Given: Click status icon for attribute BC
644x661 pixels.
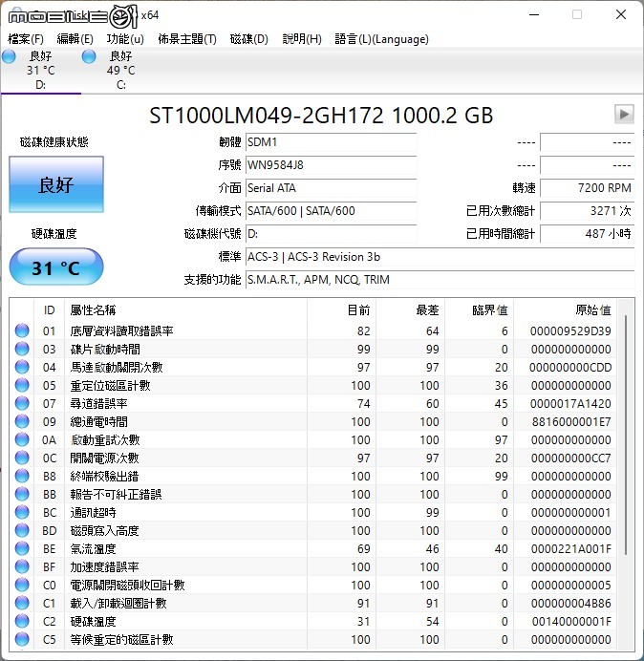Looking at the screenshot, I should pyautogui.click(x=22, y=512).
